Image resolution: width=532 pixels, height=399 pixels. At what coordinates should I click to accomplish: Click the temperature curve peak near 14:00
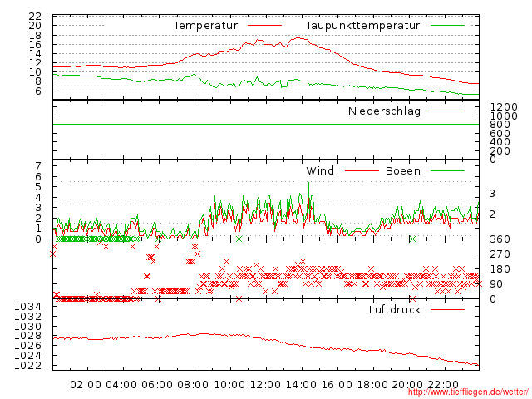[x=298, y=38]
